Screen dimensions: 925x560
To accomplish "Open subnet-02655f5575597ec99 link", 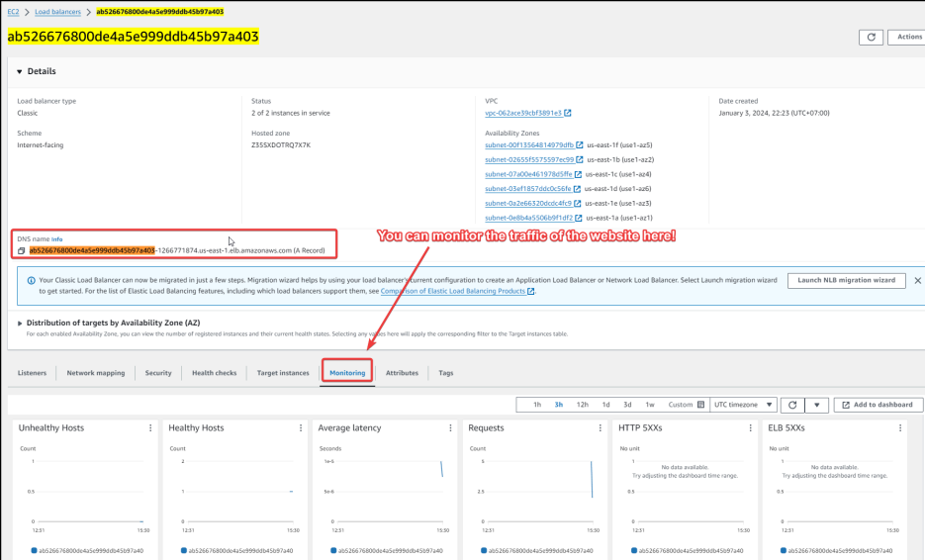I will 529,160.
